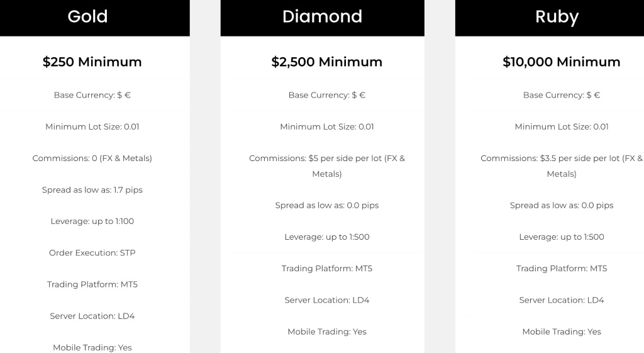Click Diamond's Server Location: LD4 line
The width and height of the screenshot is (644, 353).
327,300
